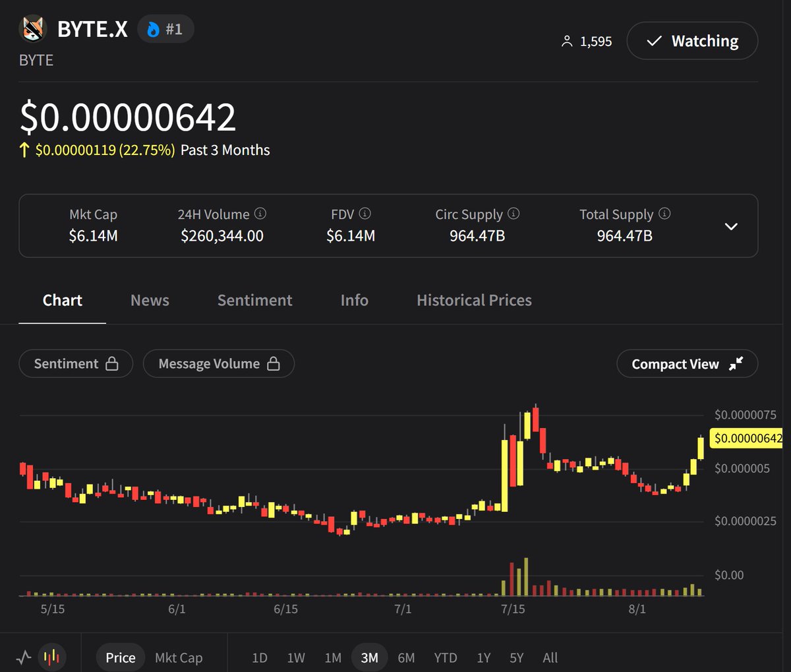Expand the stats panel chevron

pyautogui.click(x=731, y=226)
